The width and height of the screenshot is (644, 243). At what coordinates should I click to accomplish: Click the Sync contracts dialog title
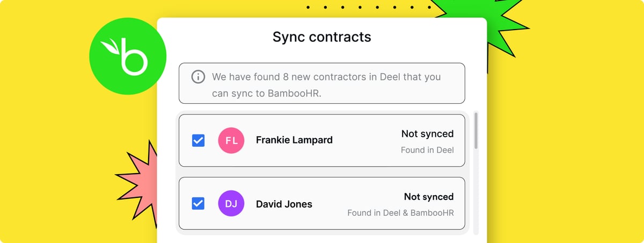click(x=322, y=37)
